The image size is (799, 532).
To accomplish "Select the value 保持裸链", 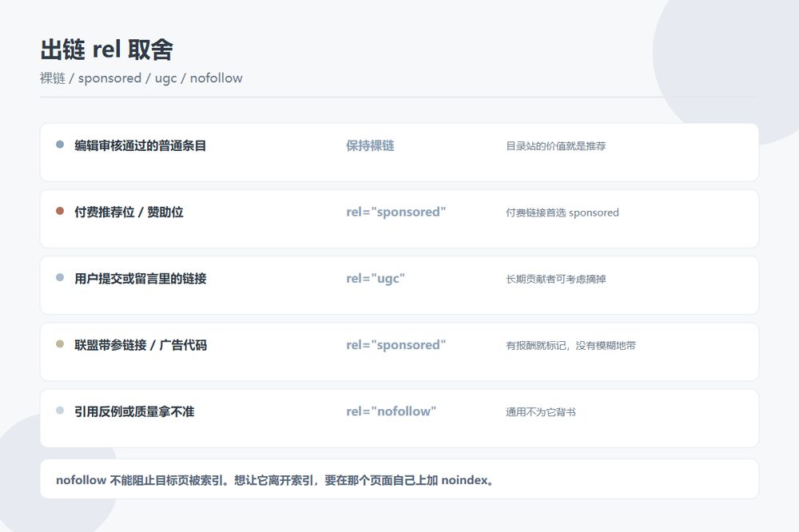I will tap(370, 145).
